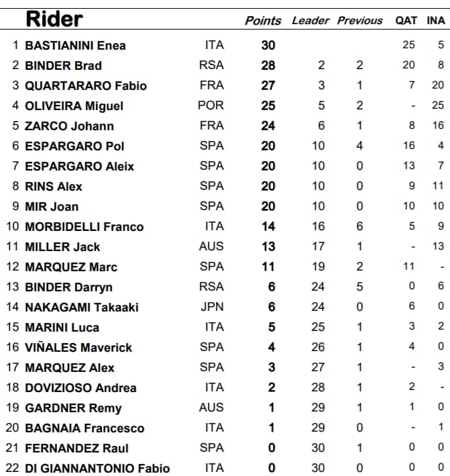Select the QAT race column header
Viewport: 450px width, 476px height.
(x=406, y=21)
